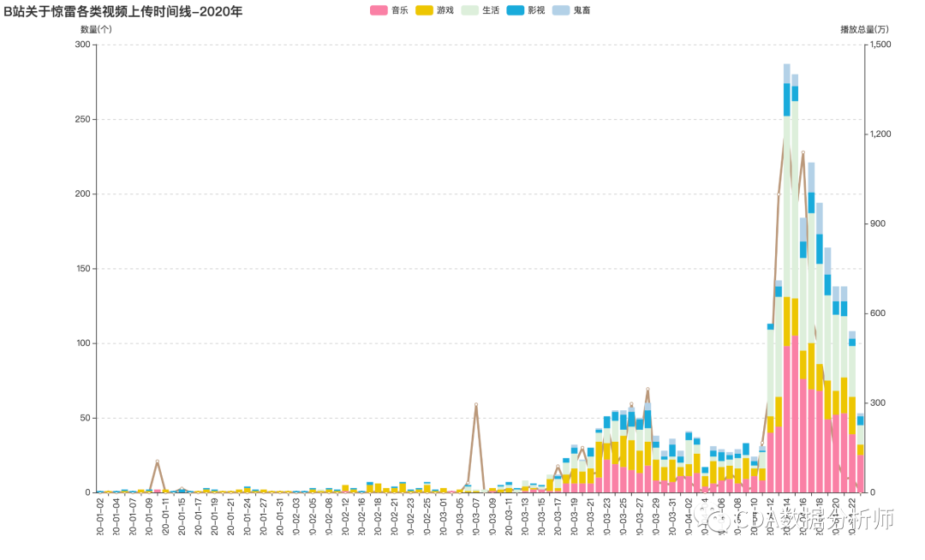Click the x-axis date label 20-02-12
The image size is (925, 560).
[x=345, y=516]
